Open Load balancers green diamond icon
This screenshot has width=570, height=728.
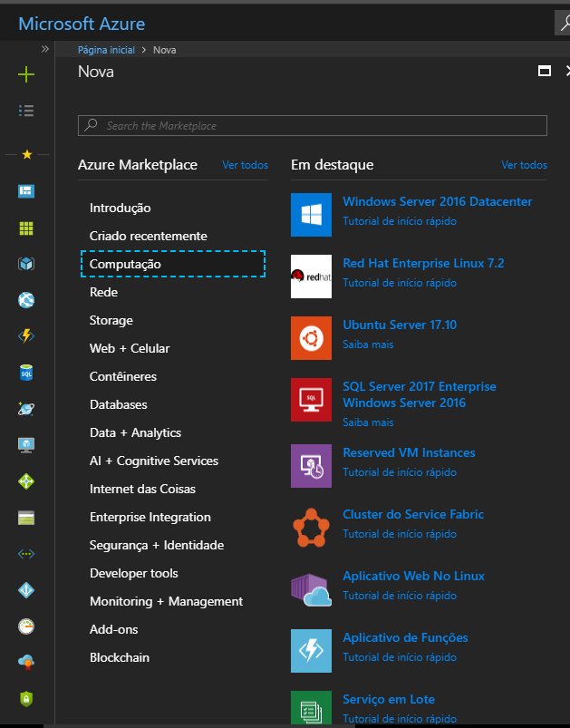[26, 481]
